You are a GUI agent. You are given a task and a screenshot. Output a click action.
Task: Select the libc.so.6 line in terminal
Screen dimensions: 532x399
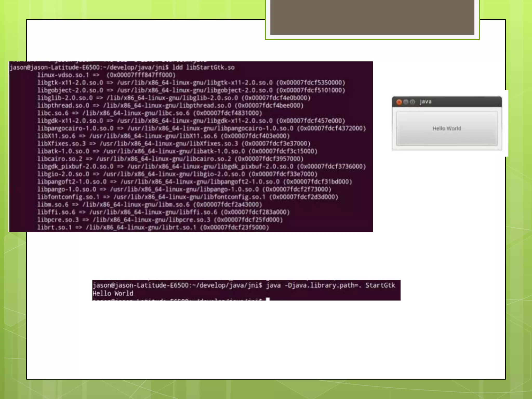point(149,113)
